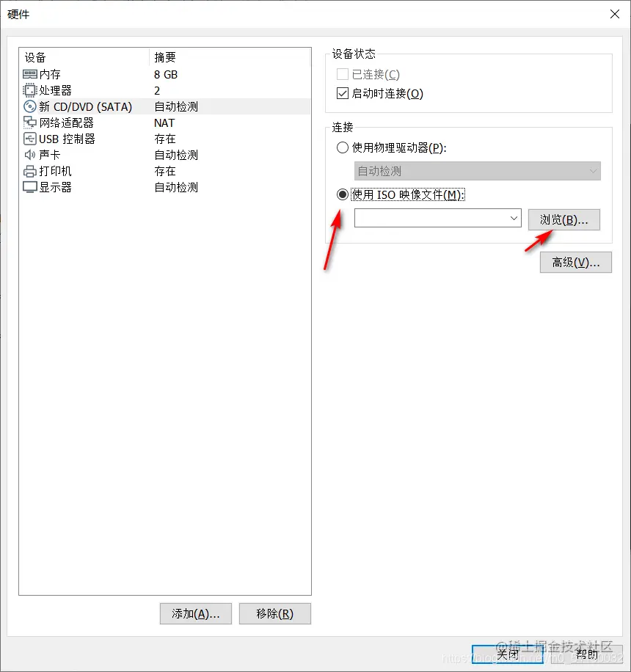This screenshot has height=672, width=631.
Task: Check the 已连接(C) checkbox
Action: point(343,74)
